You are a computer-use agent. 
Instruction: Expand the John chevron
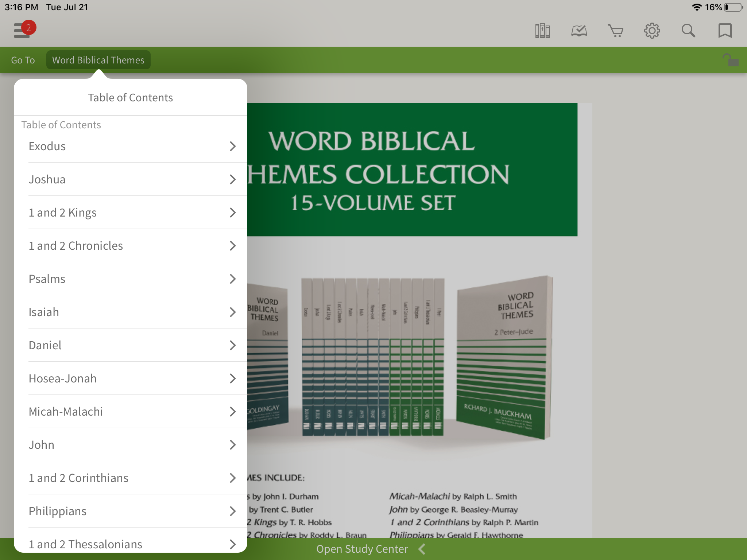click(x=233, y=445)
